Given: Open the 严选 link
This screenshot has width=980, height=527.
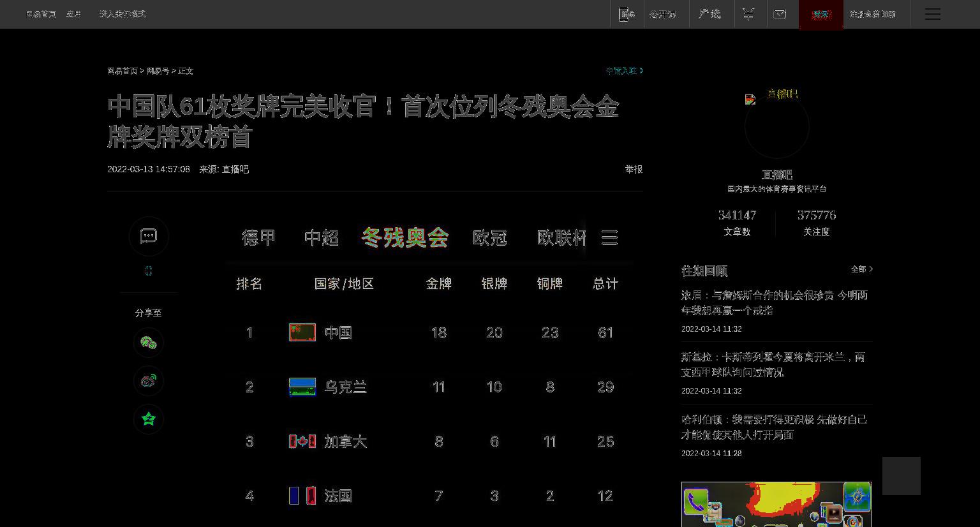Looking at the screenshot, I should pyautogui.click(x=709, y=14).
